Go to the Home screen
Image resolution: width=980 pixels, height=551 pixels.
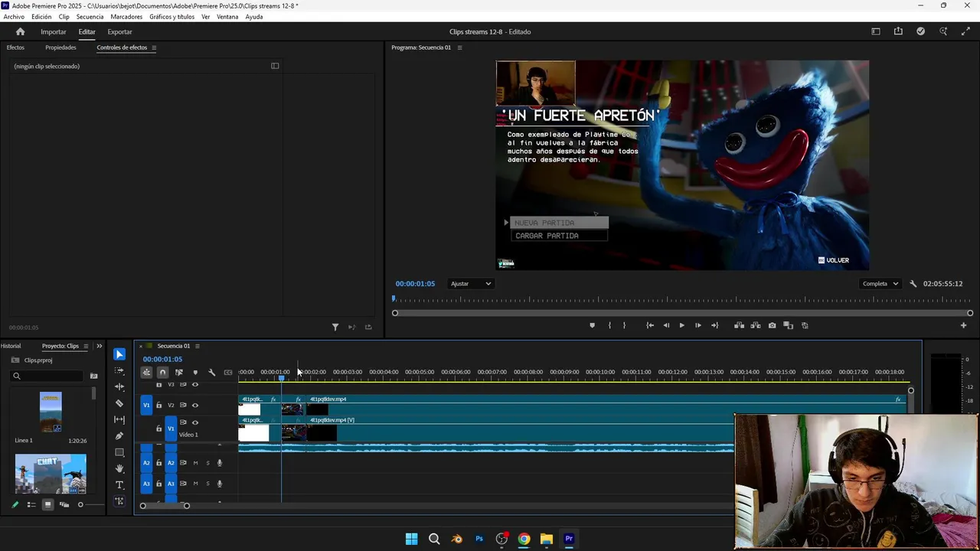click(21, 31)
